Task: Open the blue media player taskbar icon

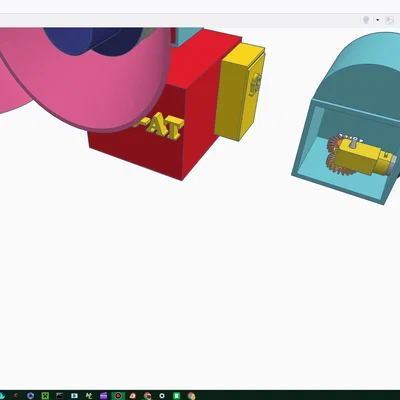Action: point(30,396)
